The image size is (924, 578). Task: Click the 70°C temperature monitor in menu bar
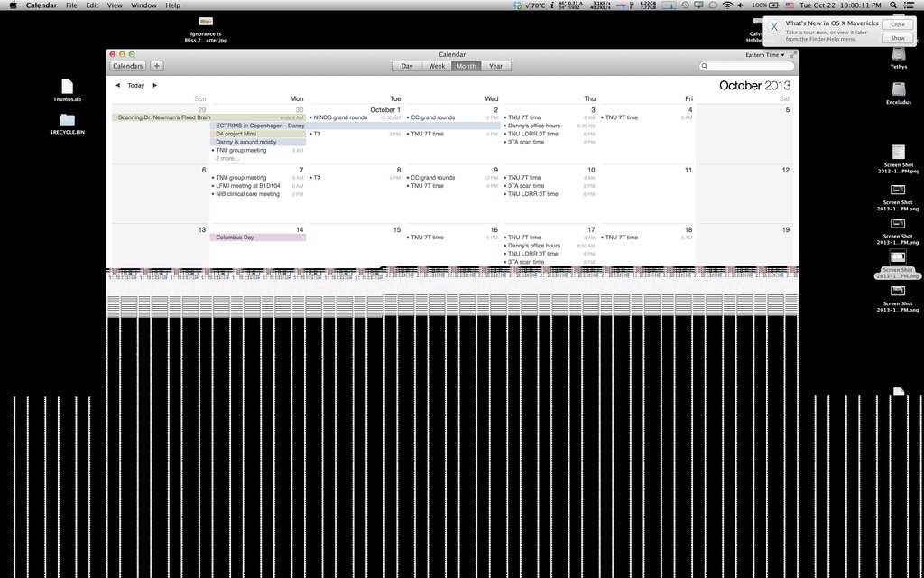click(534, 5)
